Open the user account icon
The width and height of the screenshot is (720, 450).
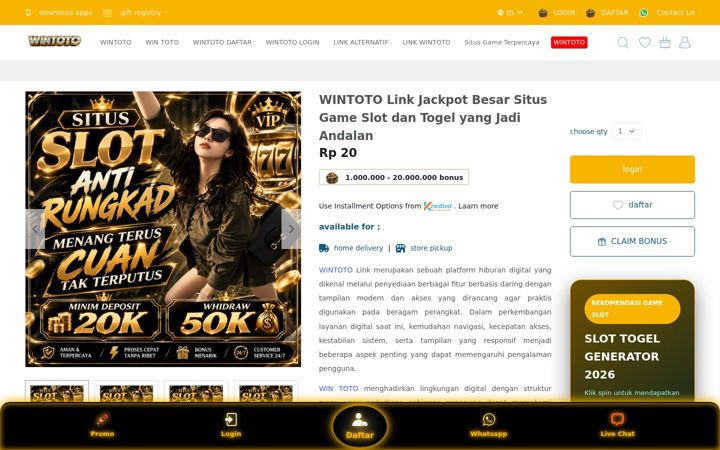click(x=685, y=42)
